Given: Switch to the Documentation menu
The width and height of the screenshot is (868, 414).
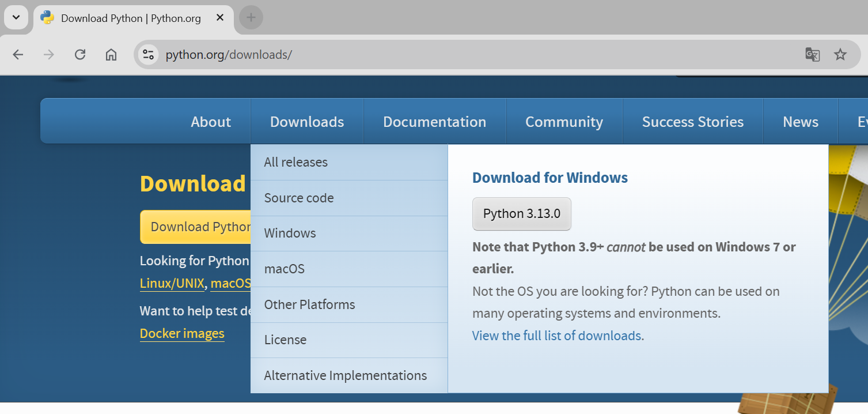Looking at the screenshot, I should 434,121.
